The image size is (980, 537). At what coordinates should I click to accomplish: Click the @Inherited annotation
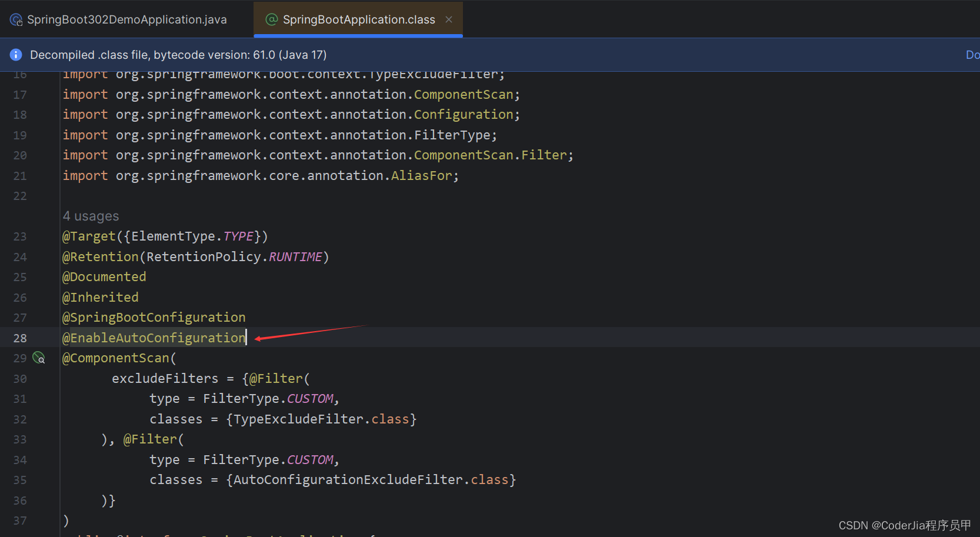[x=101, y=298]
